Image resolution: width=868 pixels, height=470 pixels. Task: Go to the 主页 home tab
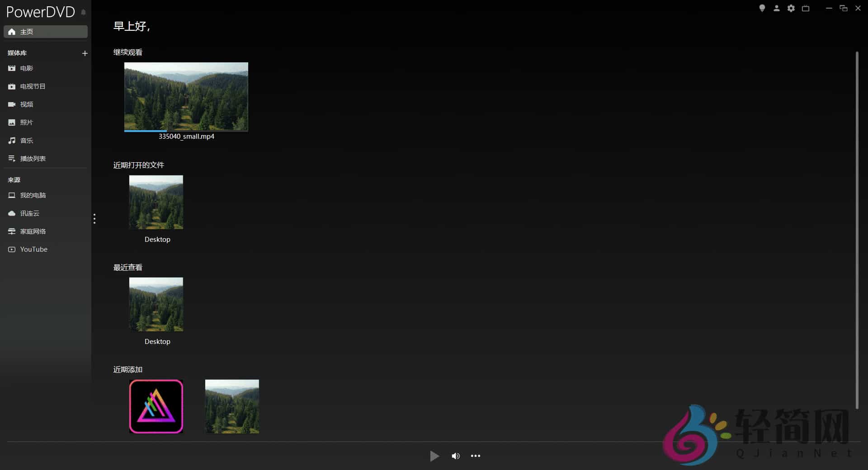pyautogui.click(x=45, y=32)
